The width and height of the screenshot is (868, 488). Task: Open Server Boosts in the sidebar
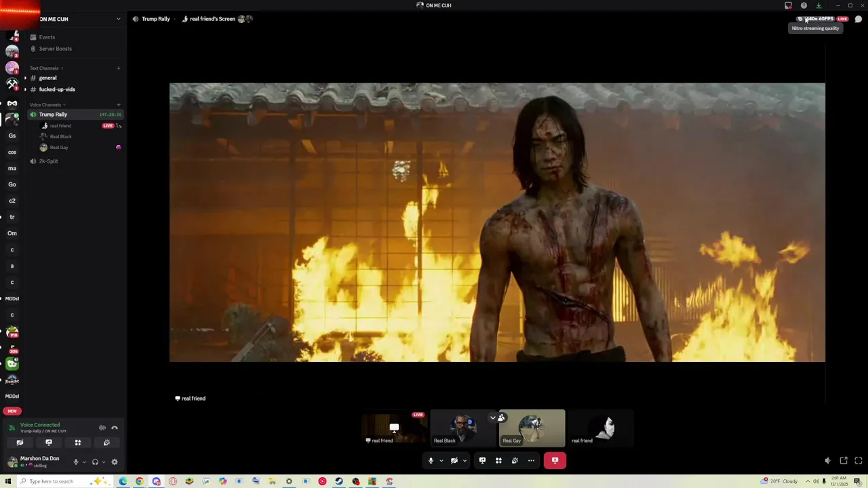click(75, 49)
